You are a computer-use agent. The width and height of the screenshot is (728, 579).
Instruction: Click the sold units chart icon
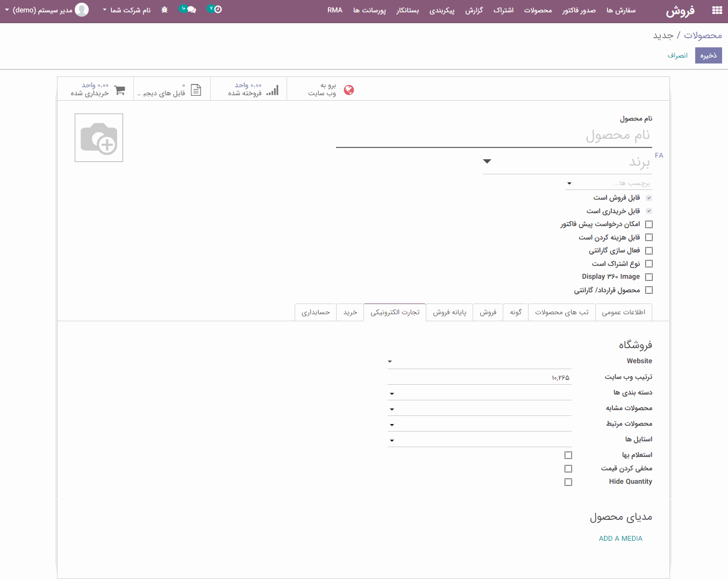(x=272, y=90)
